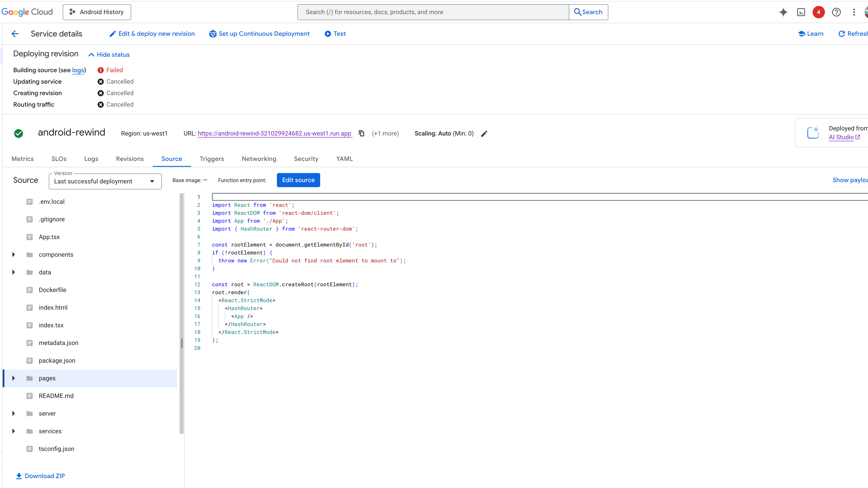The width and height of the screenshot is (868, 488).
Task: Click the green healthy status checkmark
Action: pyautogui.click(x=19, y=133)
